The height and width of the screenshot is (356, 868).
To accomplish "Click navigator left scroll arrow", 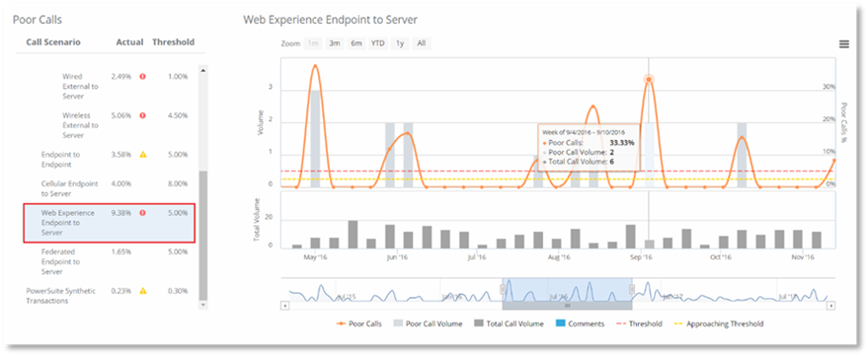I will 284,305.
